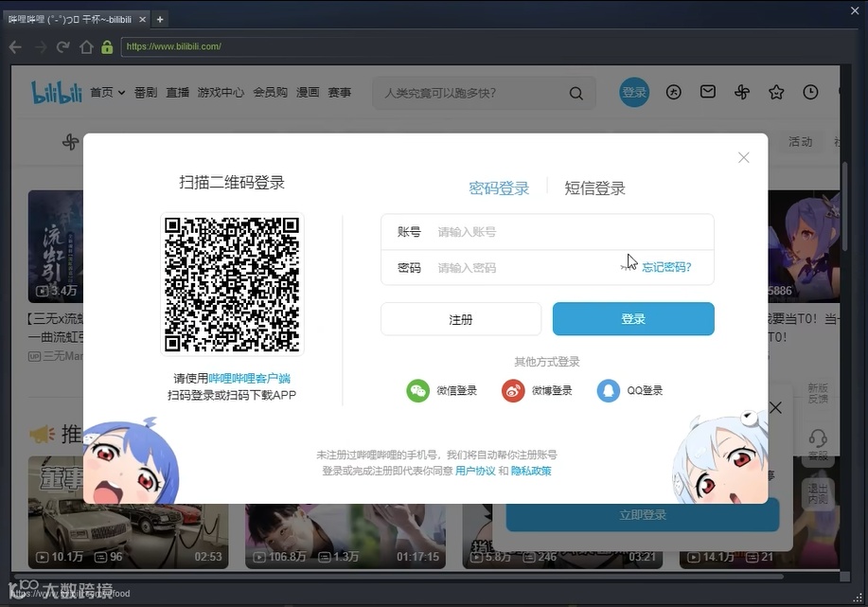
Task: Open the car video thumbnail 02:53
Action: [x=128, y=512]
